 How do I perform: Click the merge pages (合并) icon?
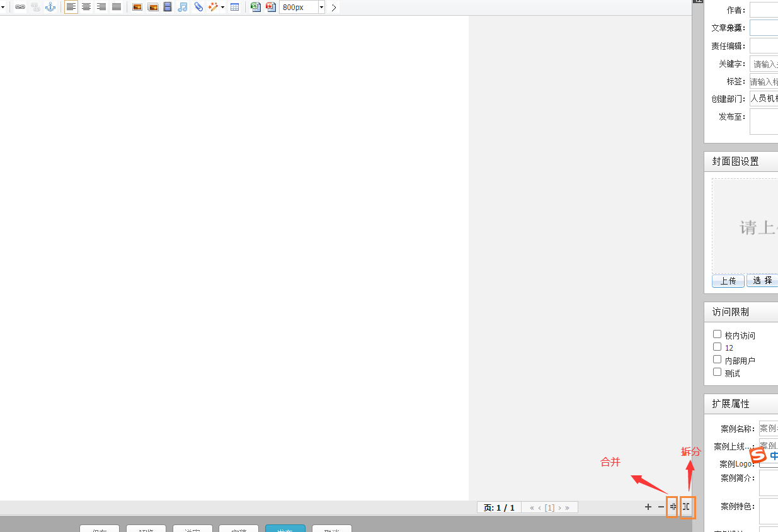click(672, 507)
